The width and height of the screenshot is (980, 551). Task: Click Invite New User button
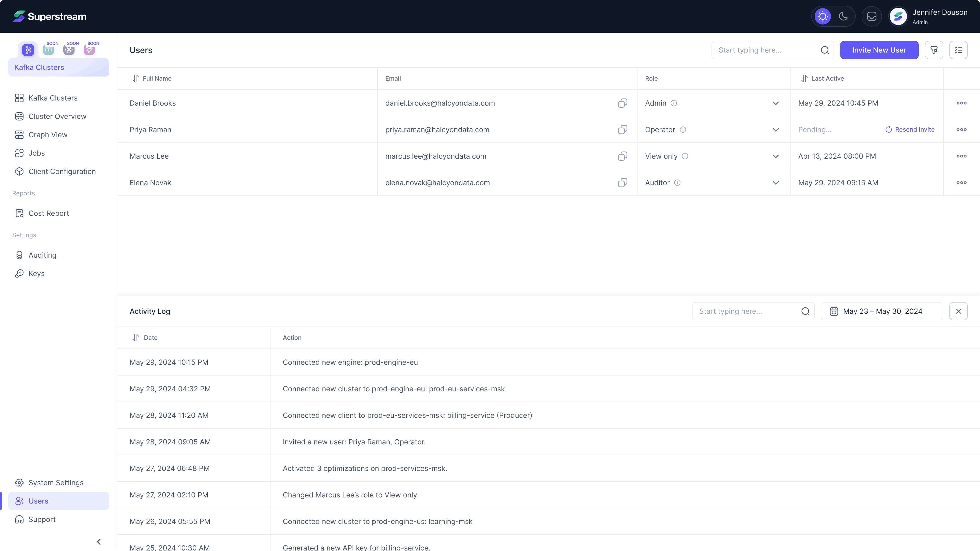(879, 50)
